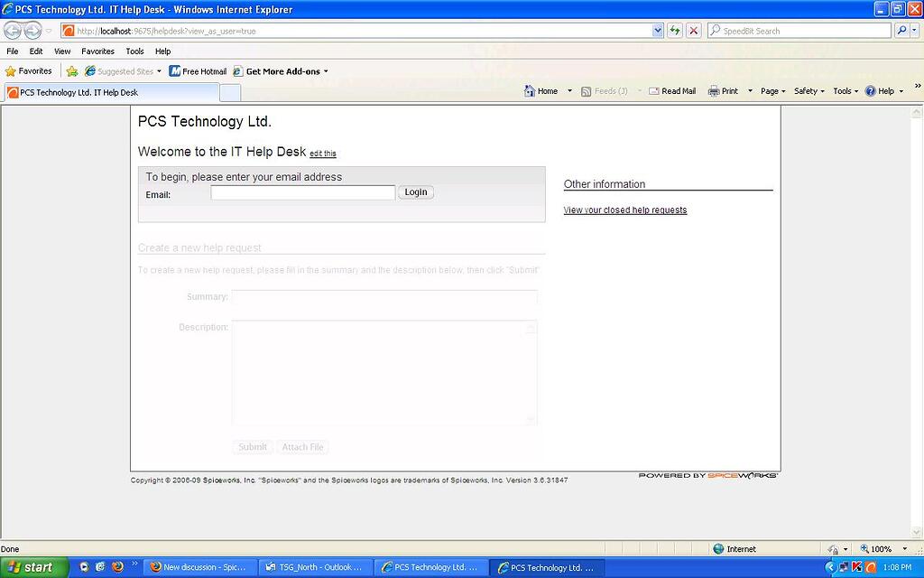Open the Free Hotmail favorites icon
Screen dimensions: 924x578
(x=174, y=70)
